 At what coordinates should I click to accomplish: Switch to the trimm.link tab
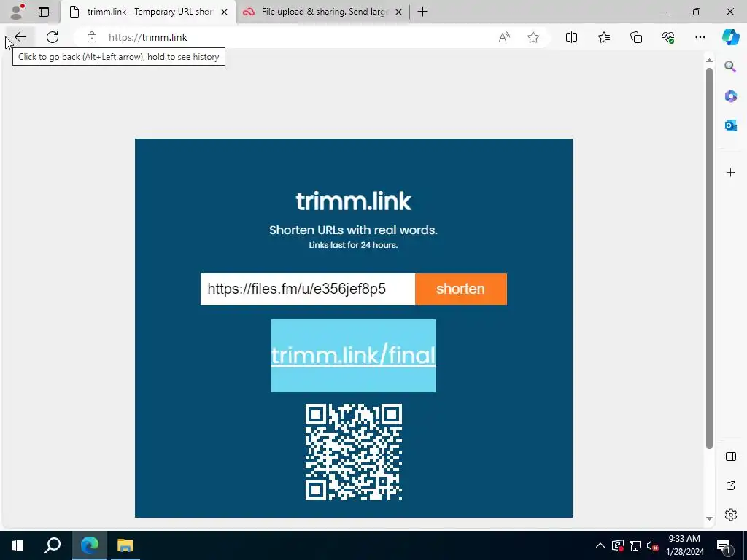pos(147,12)
